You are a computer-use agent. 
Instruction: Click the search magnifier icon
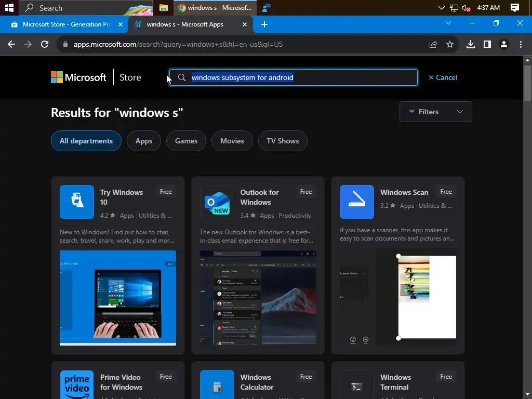point(182,77)
